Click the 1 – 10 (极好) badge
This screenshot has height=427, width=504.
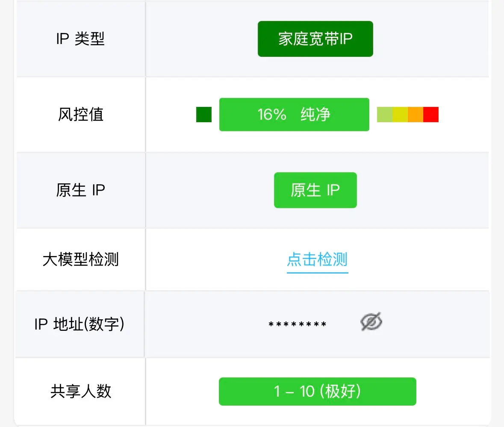(317, 392)
